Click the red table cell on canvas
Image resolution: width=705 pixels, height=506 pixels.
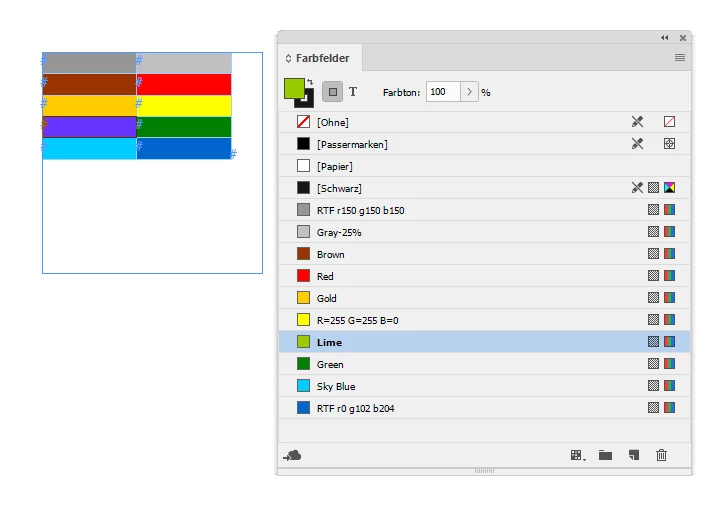[184, 84]
